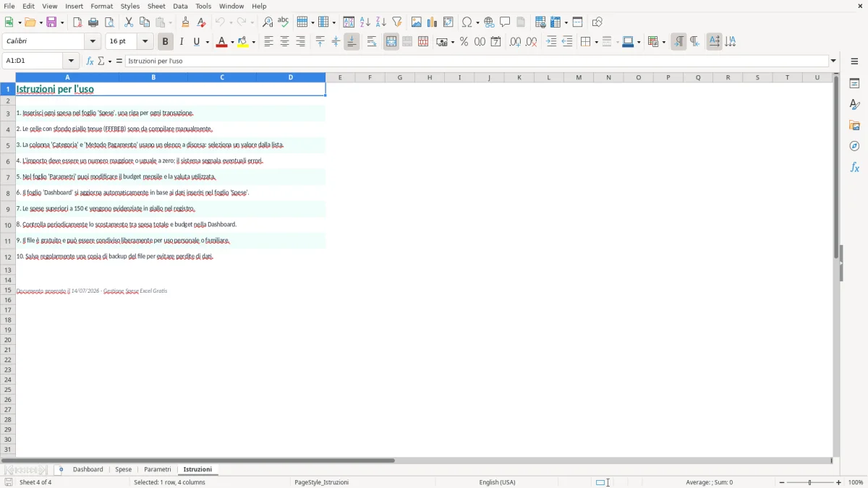This screenshot has height=488, width=868.
Task: Click the Print icon
Action: tap(93, 22)
